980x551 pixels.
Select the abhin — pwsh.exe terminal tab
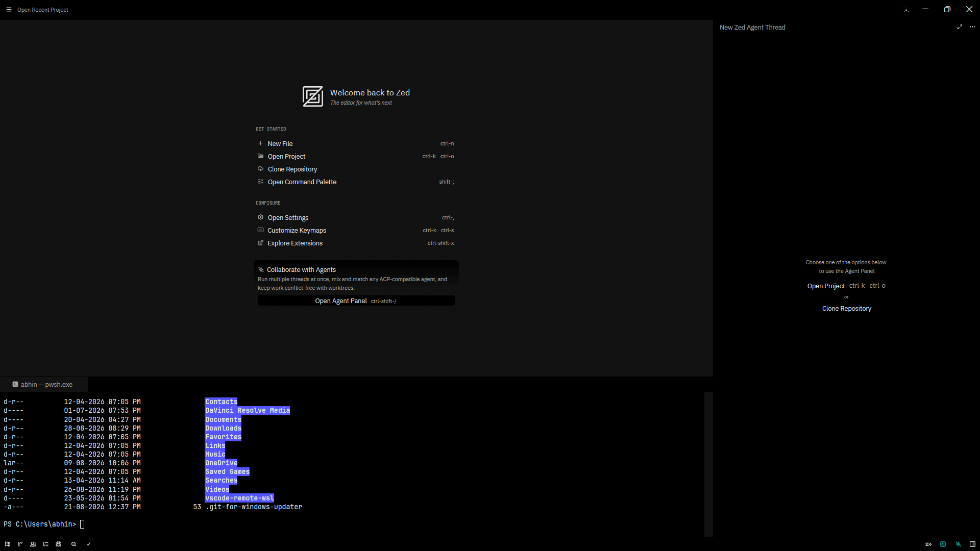(x=43, y=385)
